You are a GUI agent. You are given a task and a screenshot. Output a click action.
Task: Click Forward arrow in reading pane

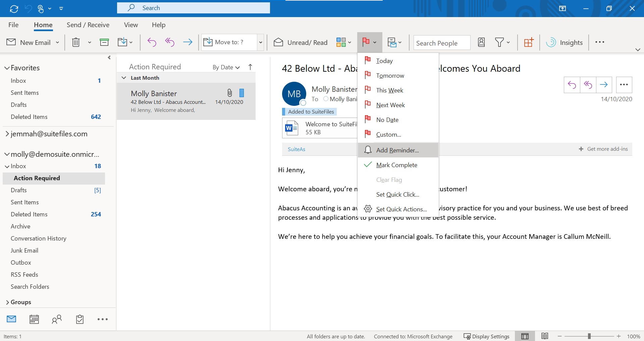[x=604, y=85]
